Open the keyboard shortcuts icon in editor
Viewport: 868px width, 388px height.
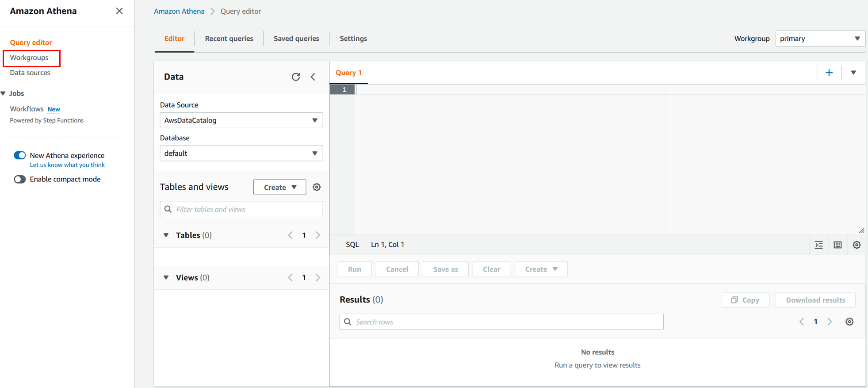pyautogui.click(x=837, y=245)
